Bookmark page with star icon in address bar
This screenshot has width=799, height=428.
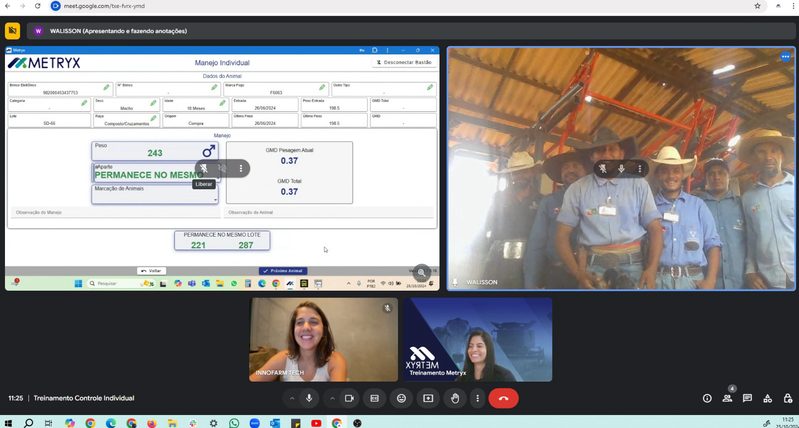757,6
